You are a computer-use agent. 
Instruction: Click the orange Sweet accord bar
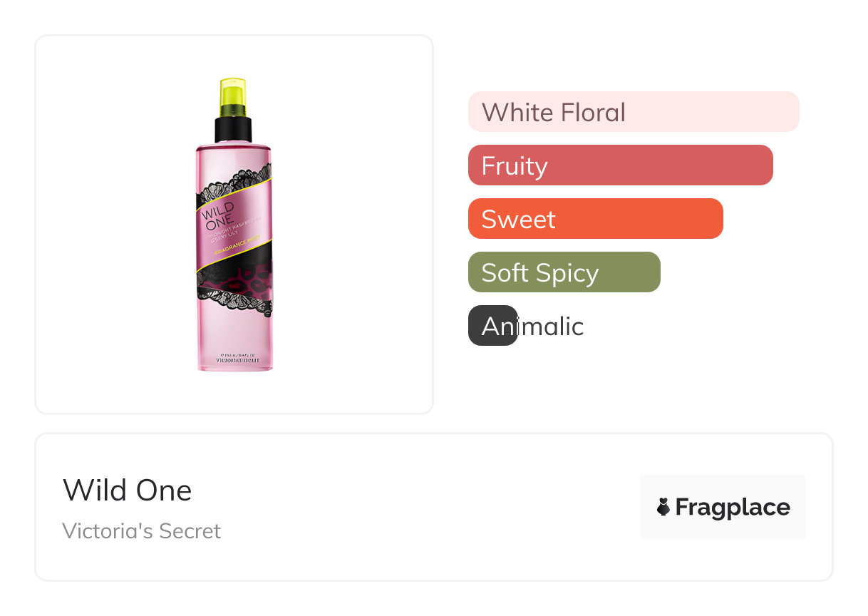595,219
